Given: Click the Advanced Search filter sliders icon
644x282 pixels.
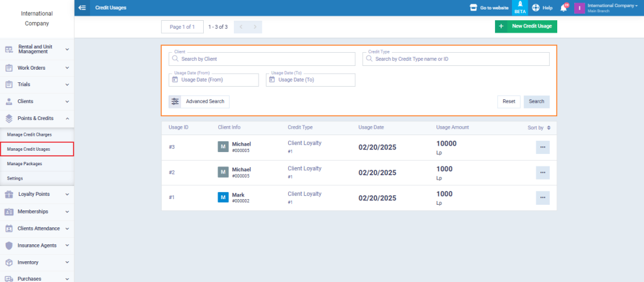Looking at the screenshot, I should coord(175,101).
